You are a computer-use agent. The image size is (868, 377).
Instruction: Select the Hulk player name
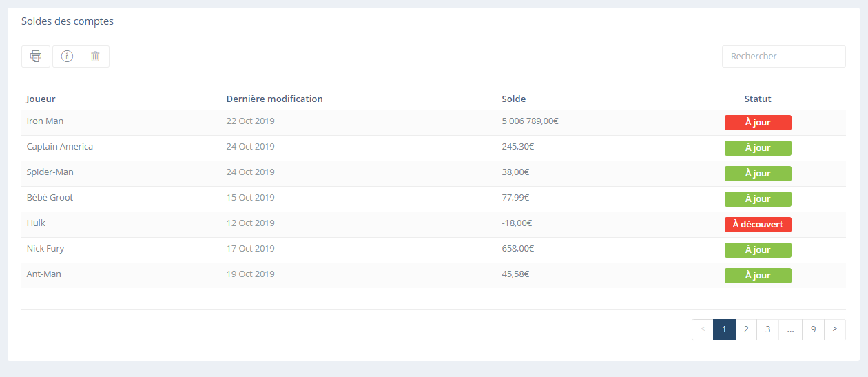point(36,223)
